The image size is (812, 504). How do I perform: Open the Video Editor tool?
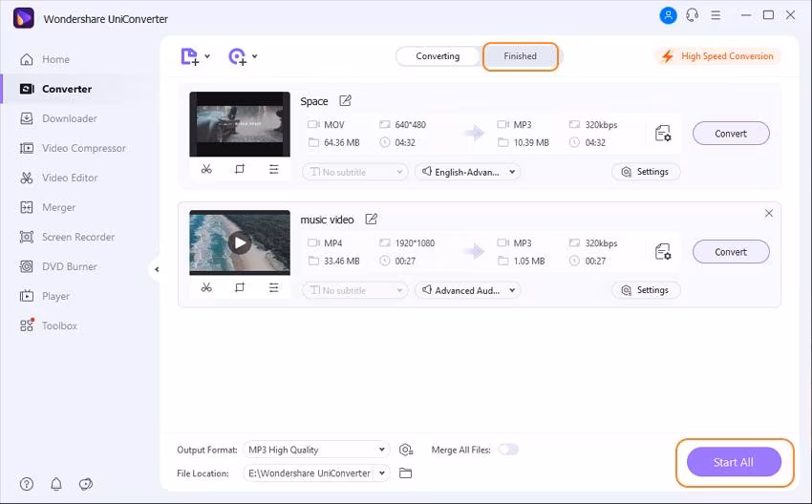[x=58, y=178]
